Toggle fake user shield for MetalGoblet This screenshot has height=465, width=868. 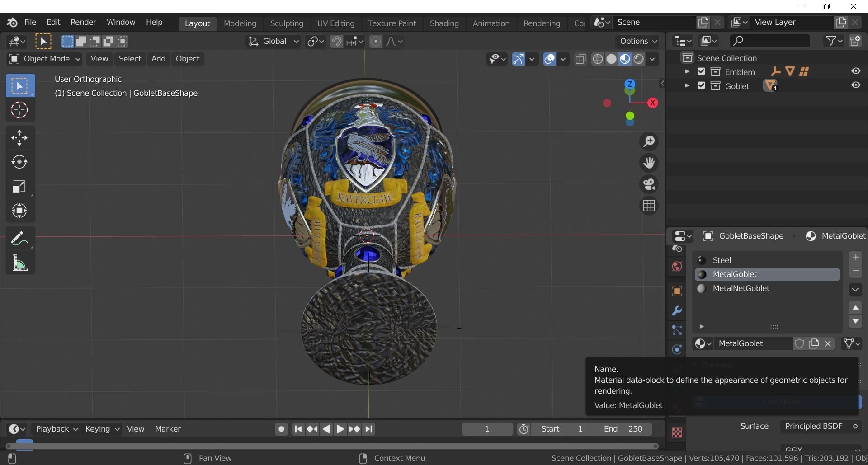point(799,343)
